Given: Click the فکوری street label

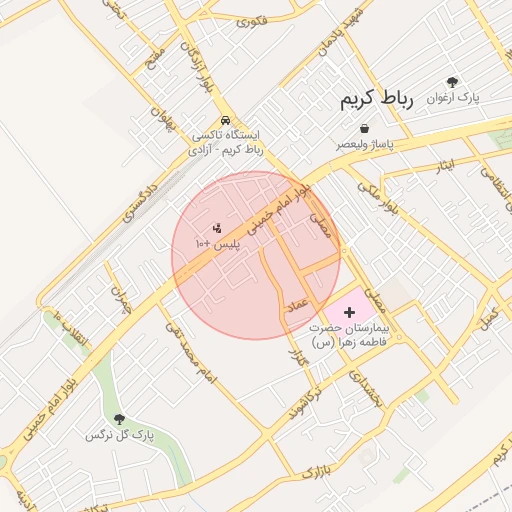Looking at the screenshot, I should [252, 22].
